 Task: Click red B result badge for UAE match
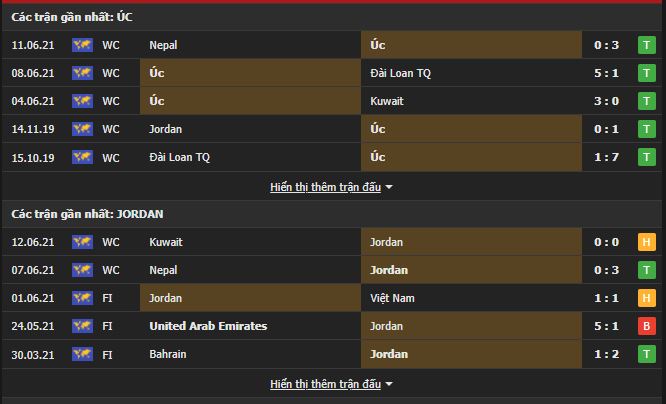point(646,326)
